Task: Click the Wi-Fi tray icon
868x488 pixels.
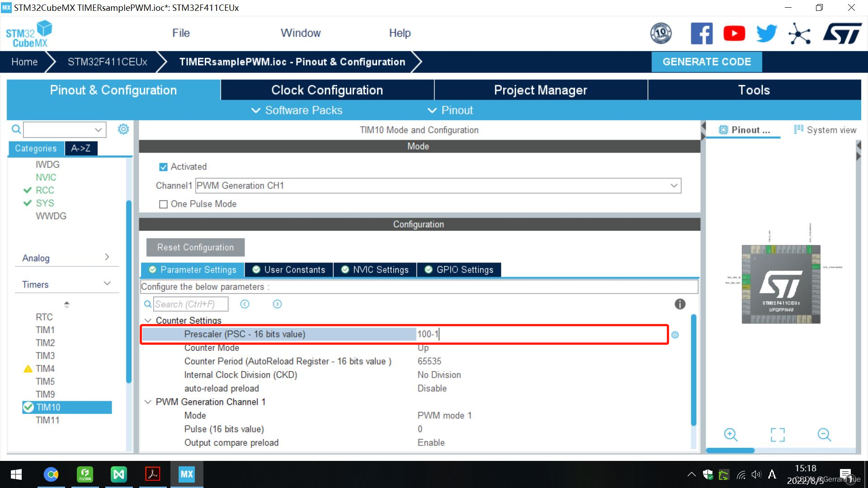Action: [741, 474]
